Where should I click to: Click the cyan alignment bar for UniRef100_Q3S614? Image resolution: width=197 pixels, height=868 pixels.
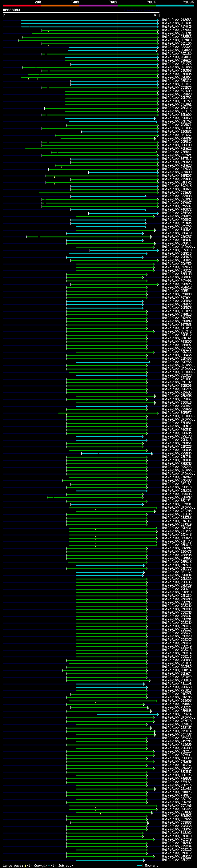(x=128, y=714)
